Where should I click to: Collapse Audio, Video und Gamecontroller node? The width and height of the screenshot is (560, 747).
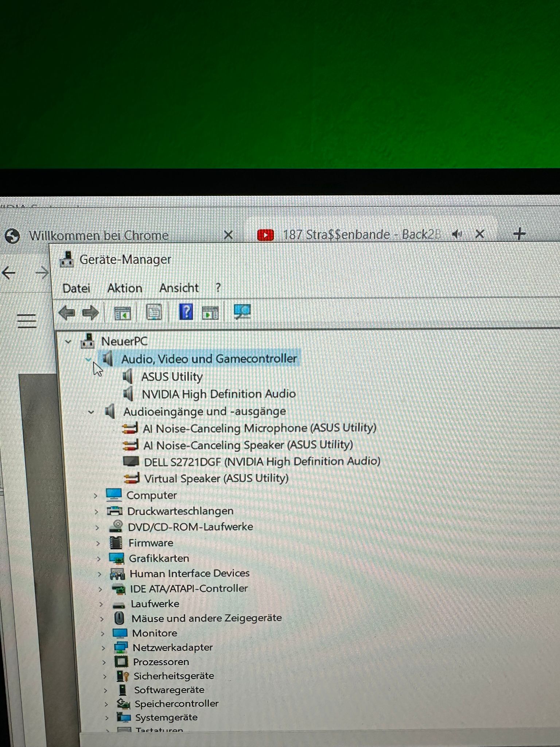point(88,359)
